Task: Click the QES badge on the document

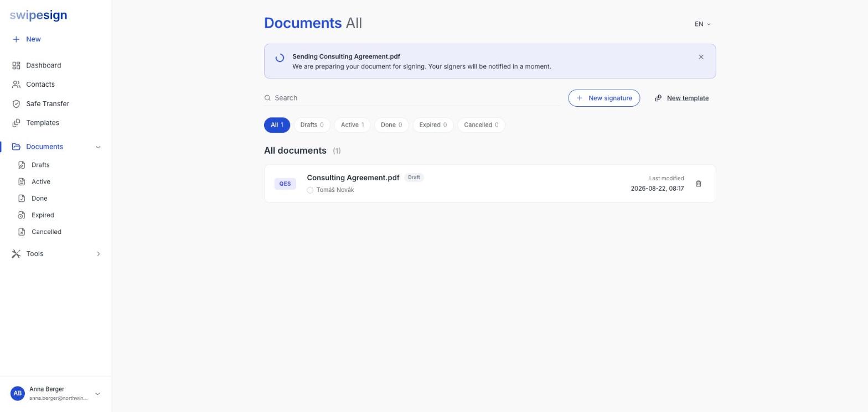Action: click(x=285, y=184)
